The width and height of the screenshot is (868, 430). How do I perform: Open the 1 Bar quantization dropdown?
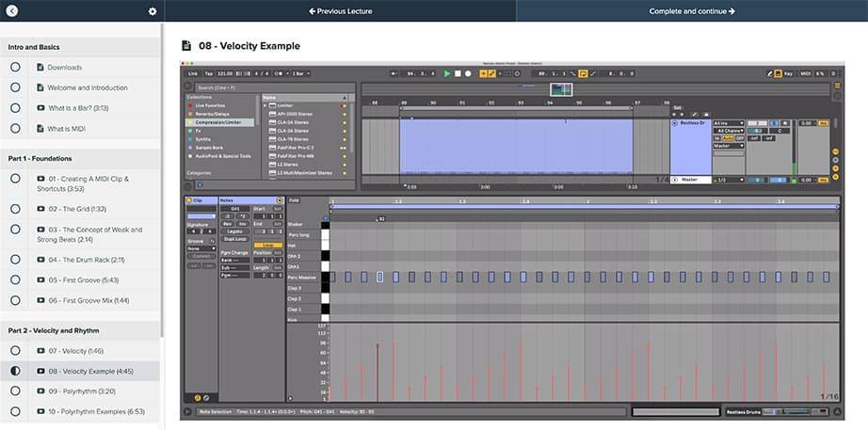300,73
